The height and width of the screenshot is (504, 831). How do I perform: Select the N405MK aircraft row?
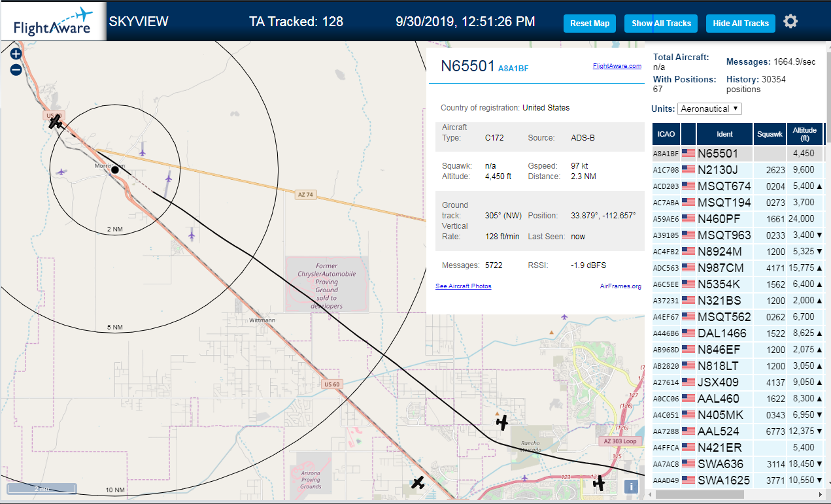738,415
